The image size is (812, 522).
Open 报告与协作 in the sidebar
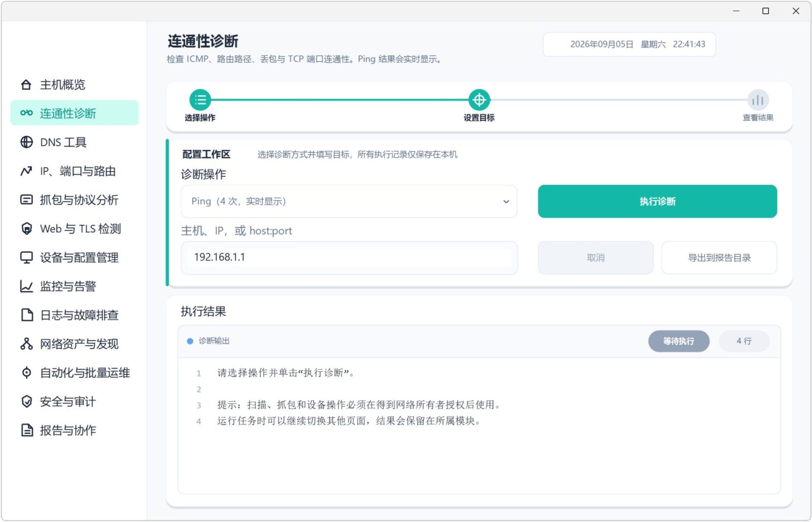[x=75, y=430]
